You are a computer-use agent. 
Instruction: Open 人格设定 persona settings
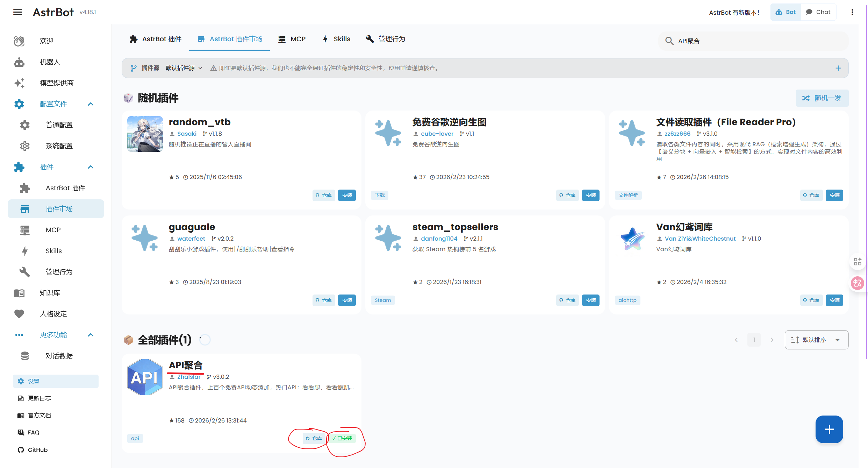point(56,314)
